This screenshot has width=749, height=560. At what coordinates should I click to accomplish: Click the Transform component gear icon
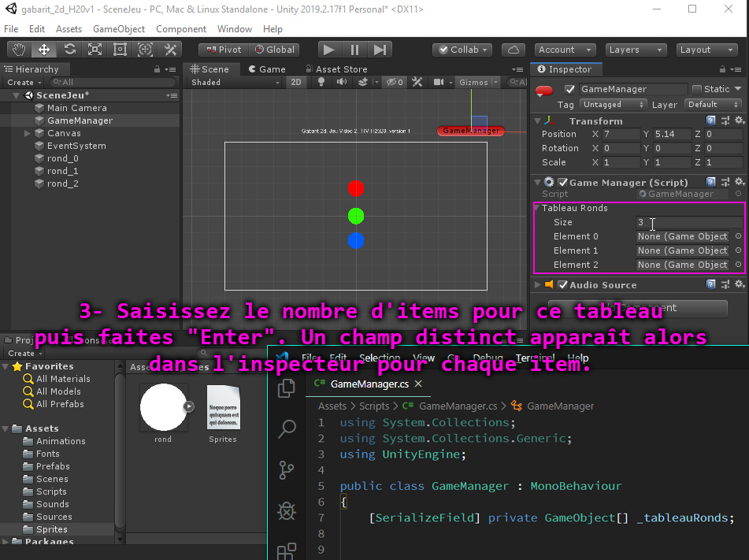click(x=739, y=121)
